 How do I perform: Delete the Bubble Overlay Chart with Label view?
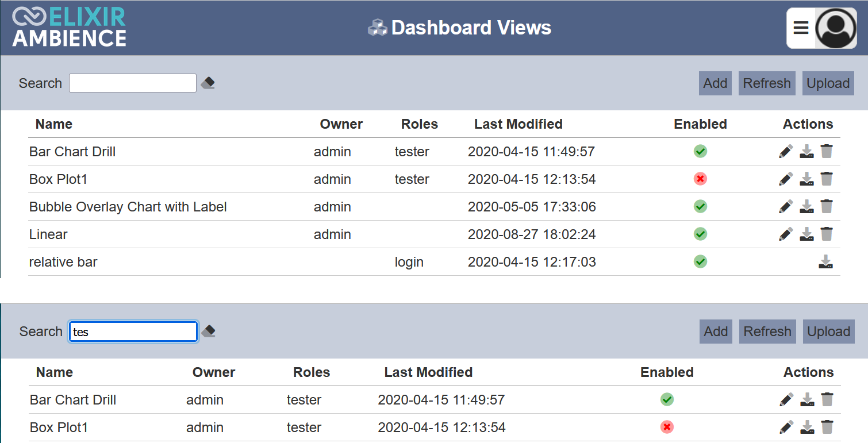pyautogui.click(x=827, y=207)
